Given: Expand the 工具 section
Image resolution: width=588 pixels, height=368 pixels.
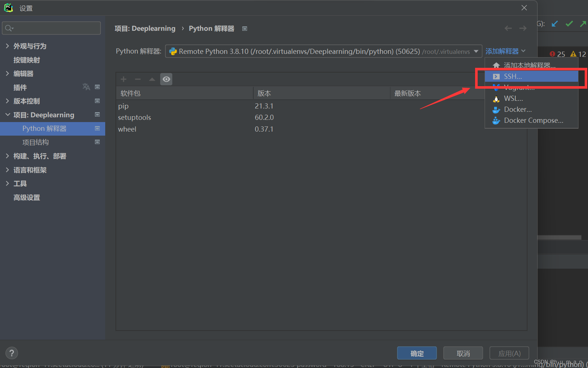Looking at the screenshot, I should tap(7, 183).
